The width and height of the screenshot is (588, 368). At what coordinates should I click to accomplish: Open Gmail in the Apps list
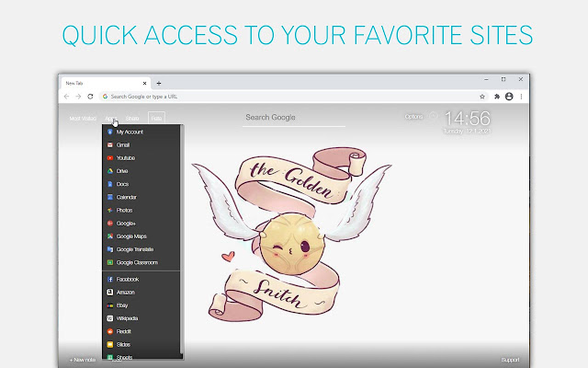pyautogui.click(x=141, y=145)
